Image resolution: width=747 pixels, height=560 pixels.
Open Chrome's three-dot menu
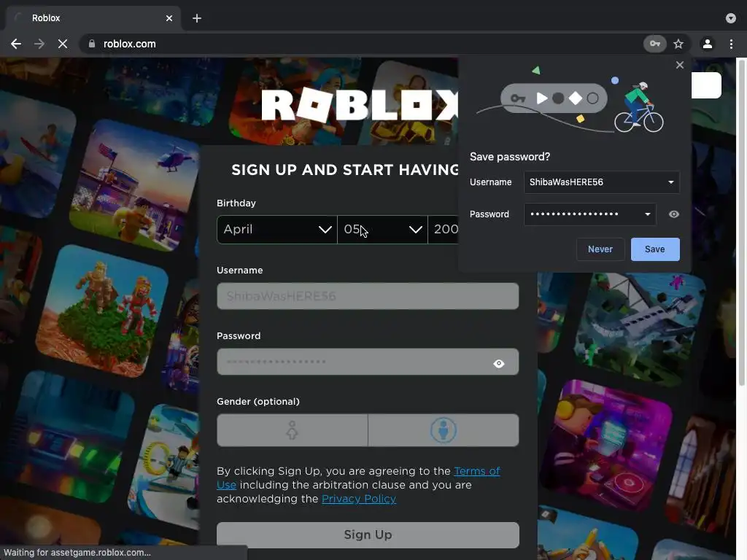click(x=731, y=44)
